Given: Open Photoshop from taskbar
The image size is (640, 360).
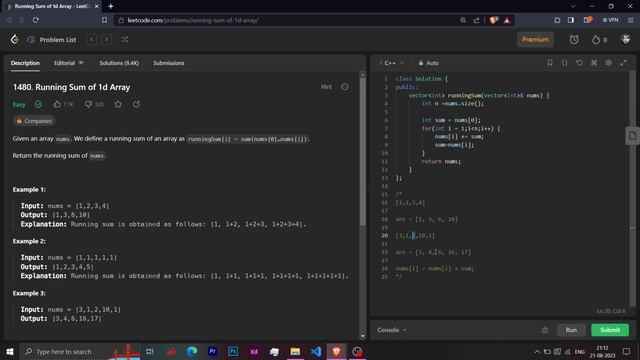Looking at the screenshot, I should 233,351.
